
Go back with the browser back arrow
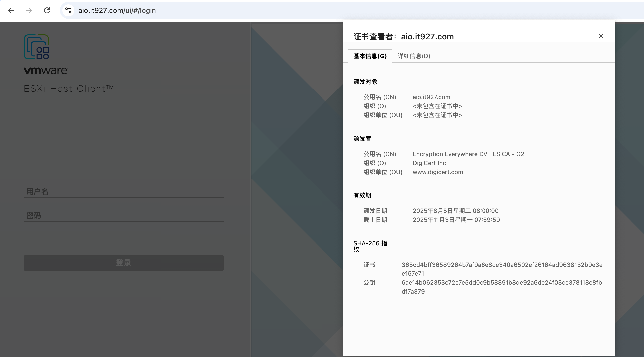(11, 10)
